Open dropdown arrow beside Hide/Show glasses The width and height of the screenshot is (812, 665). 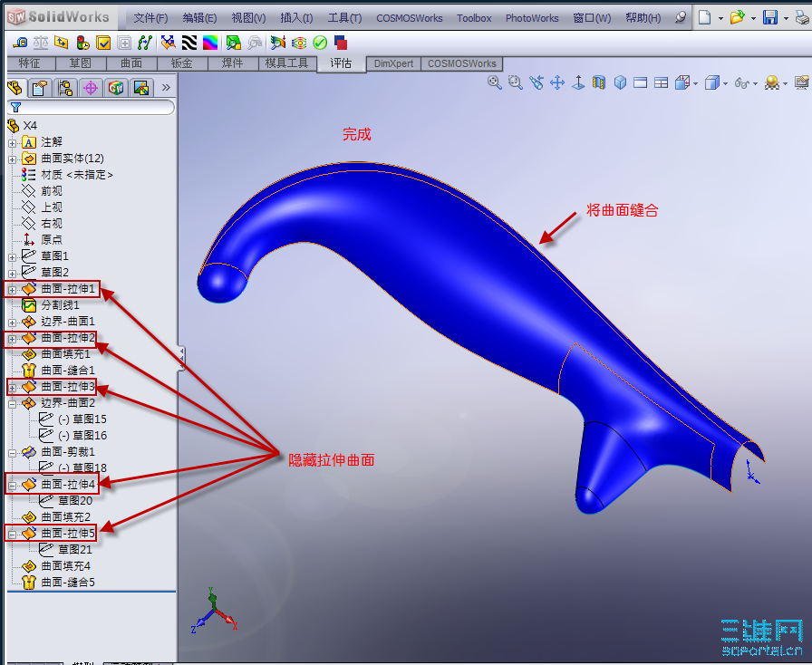coord(756,83)
